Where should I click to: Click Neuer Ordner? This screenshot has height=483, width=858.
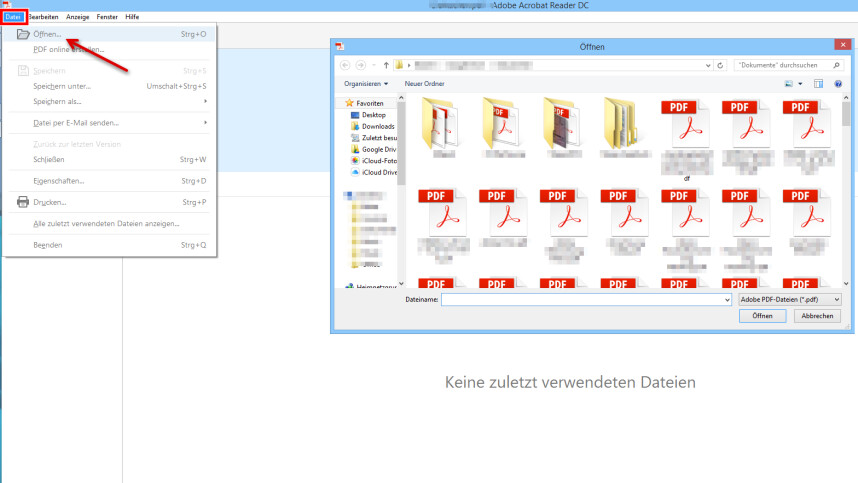click(424, 84)
